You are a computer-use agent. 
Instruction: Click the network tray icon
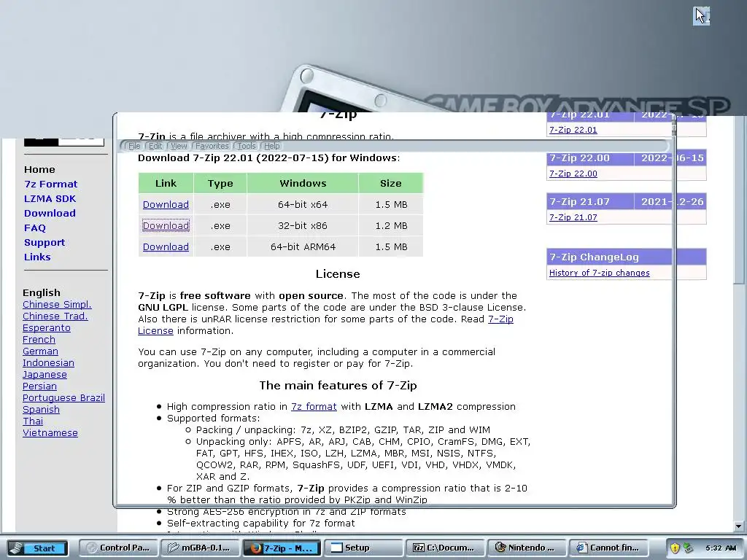pyautogui.click(x=687, y=548)
